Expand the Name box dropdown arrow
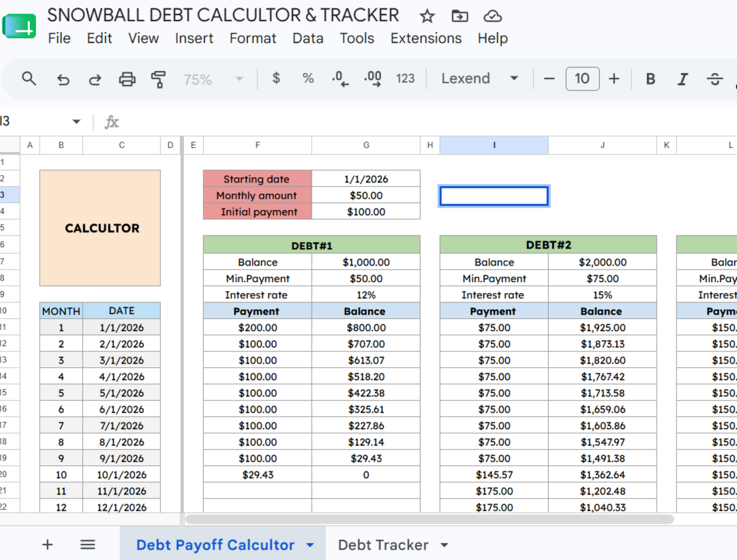Screen dimensions: 737x560 tap(76, 122)
